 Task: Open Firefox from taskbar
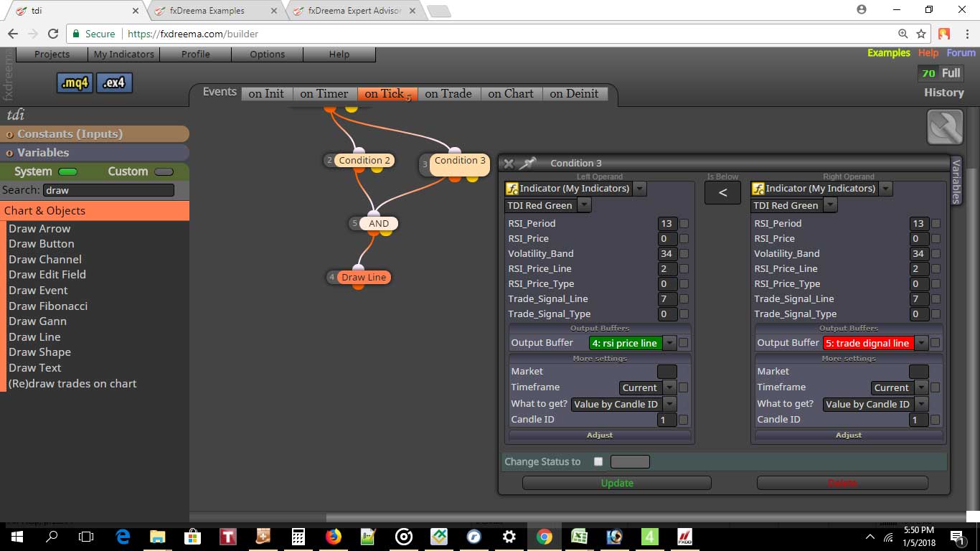pyautogui.click(x=334, y=537)
